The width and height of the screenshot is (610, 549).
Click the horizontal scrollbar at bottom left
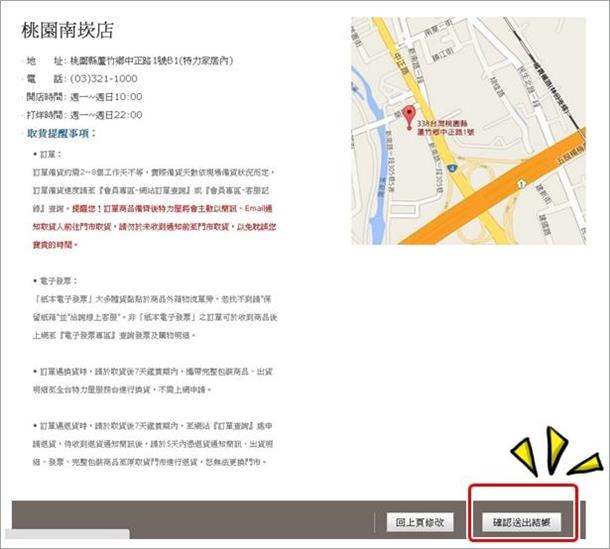click(67, 534)
